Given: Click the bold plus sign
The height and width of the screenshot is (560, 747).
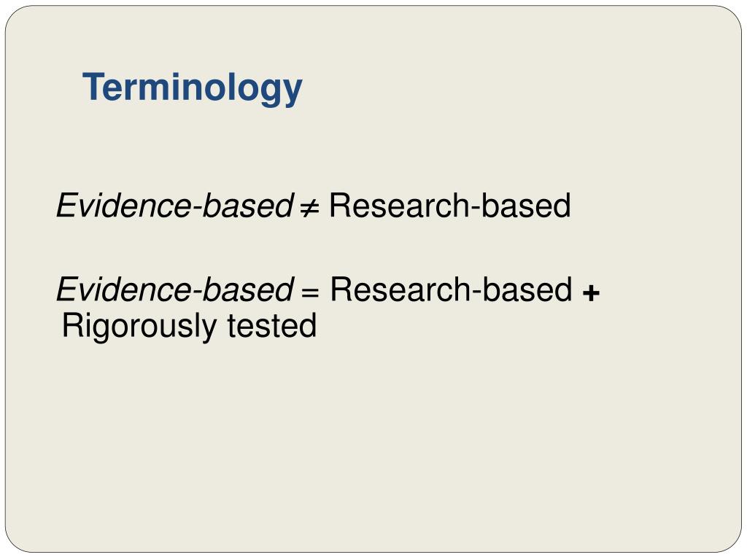Looking at the screenshot, I should click(591, 292).
